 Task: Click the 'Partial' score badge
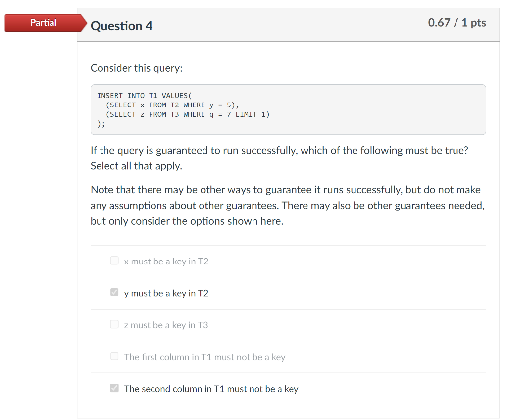(44, 23)
